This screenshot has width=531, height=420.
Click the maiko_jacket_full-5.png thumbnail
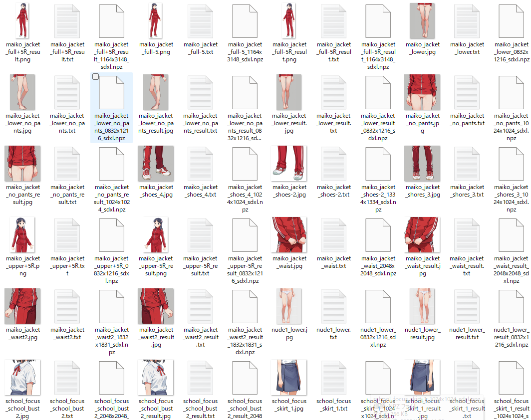pos(156,21)
